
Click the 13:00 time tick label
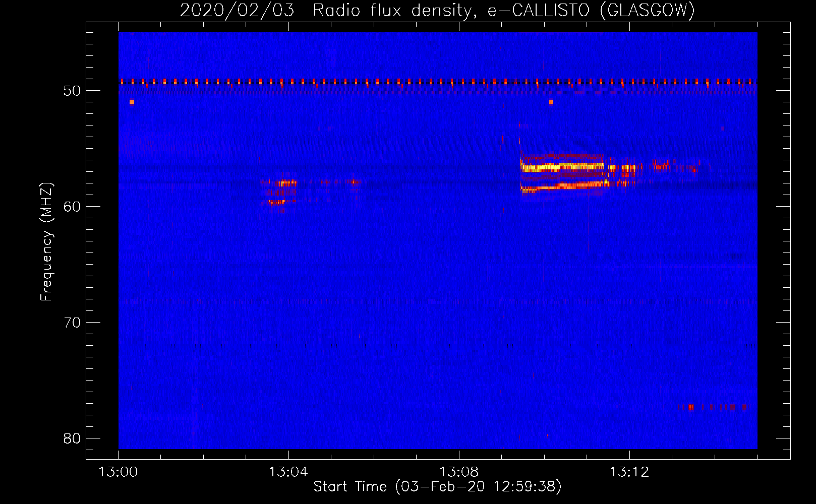coord(118,472)
